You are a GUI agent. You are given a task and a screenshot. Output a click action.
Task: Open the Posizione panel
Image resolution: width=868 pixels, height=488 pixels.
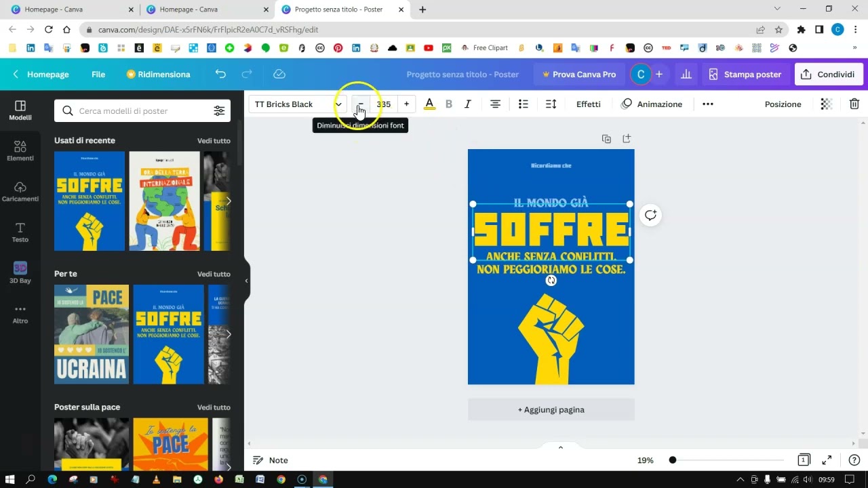(783, 104)
